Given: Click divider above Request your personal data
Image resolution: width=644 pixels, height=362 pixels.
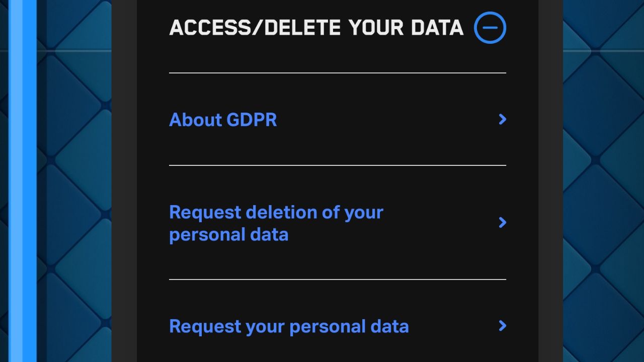Looking at the screenshot, I should tap(337, 279).
